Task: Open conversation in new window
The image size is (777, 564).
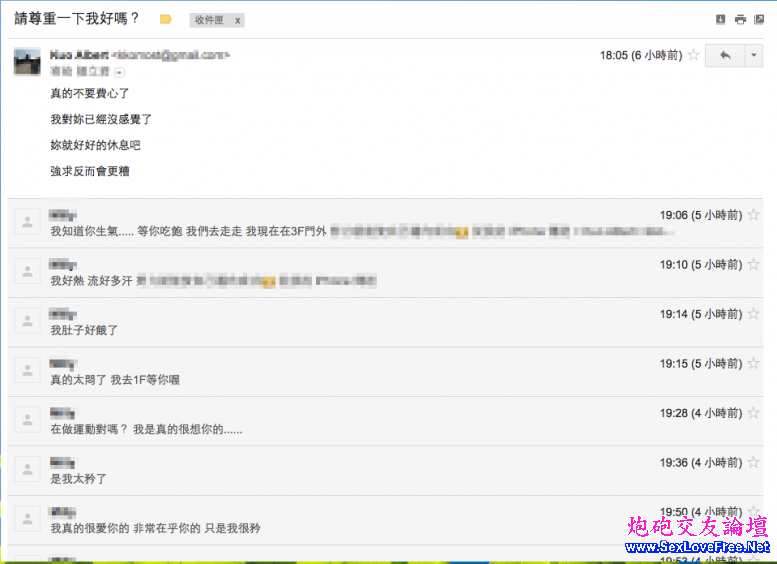Action: [760, 19]
